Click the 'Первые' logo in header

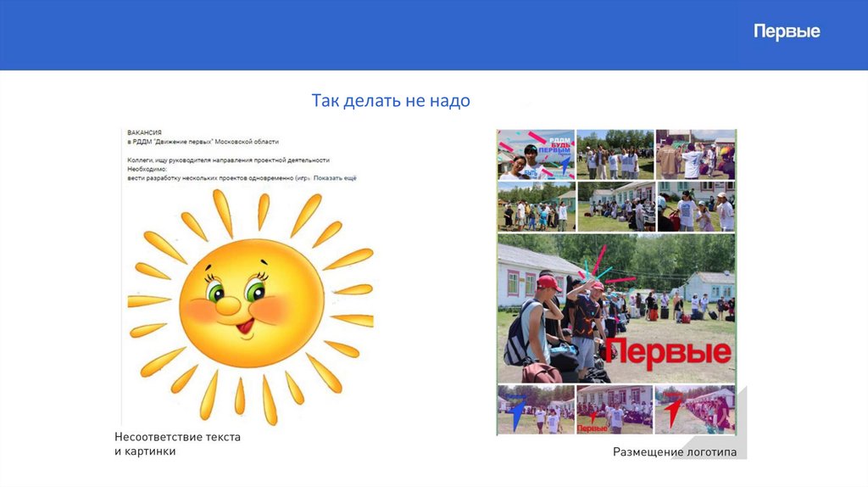[787, 32]
